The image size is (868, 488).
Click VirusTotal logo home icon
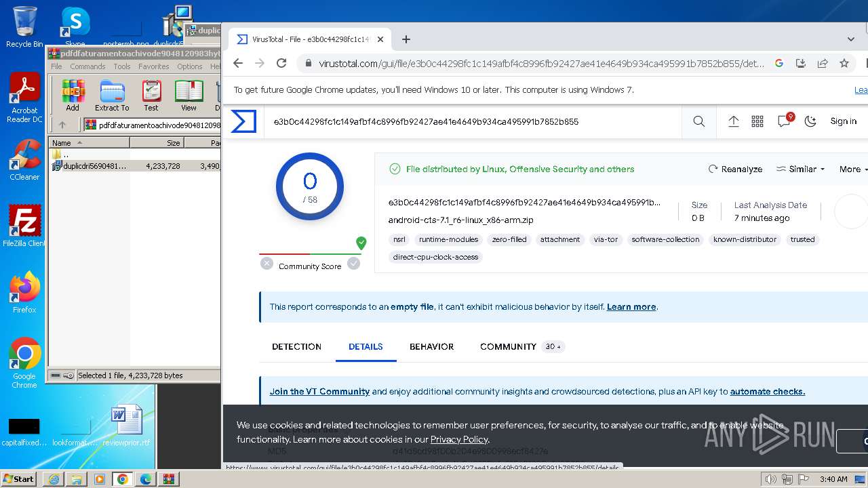pyautogui.click(x=243, y=121)
